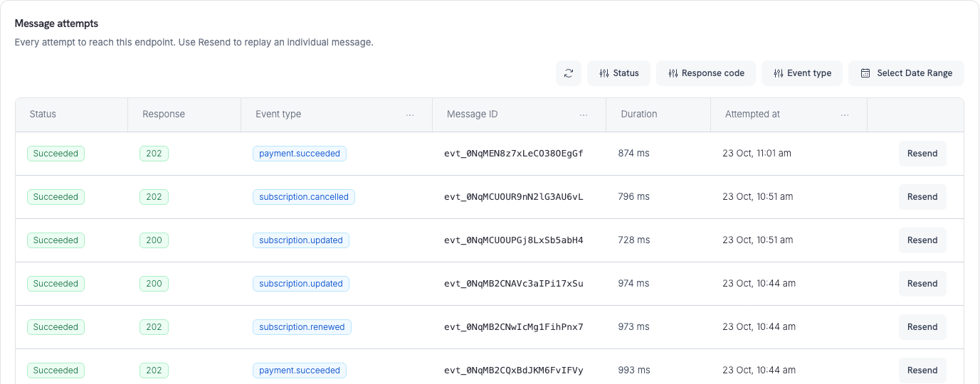Viewport: 980px width, 384px height.
Task: Click 200 response badge in 974 ms row
Action: pyautogui.click(x=154, y=284)
